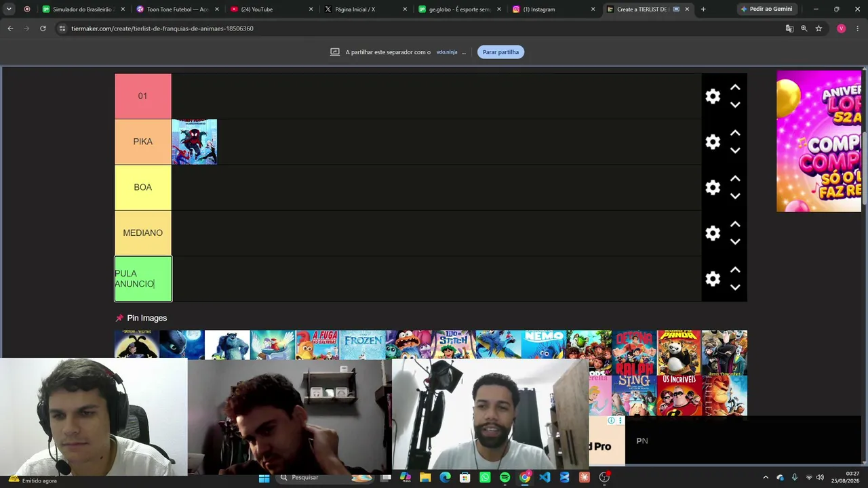Pick the Lilo & Stitch image
Viewport: 868px width, 488px height.
tap(453, 345)
